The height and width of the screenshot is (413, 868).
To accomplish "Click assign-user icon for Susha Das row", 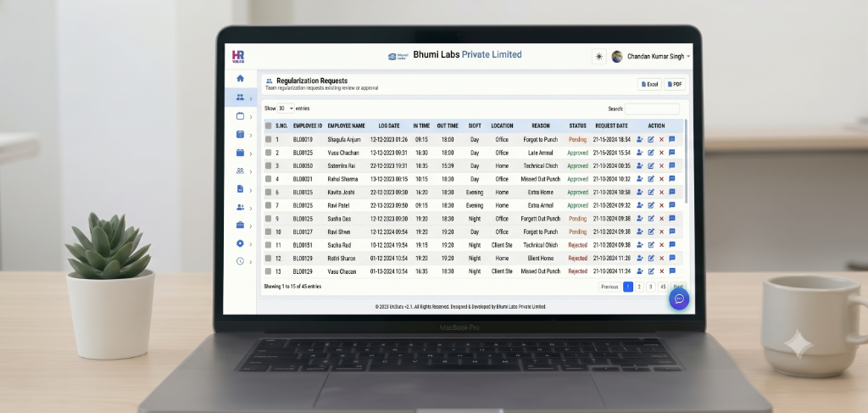I will pos(639,219).
